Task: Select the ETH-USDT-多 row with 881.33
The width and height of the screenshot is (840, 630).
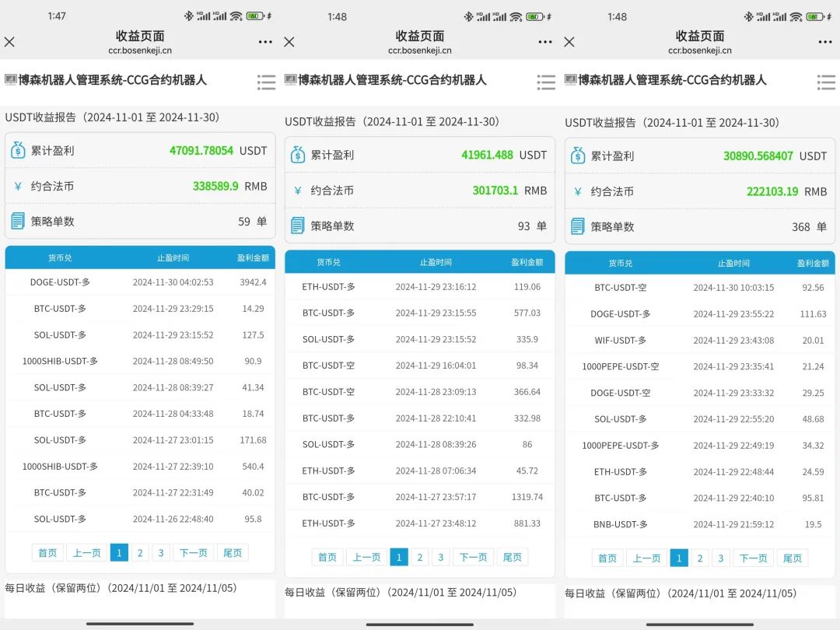Action: pyautogui.click(x=419, y=523)
